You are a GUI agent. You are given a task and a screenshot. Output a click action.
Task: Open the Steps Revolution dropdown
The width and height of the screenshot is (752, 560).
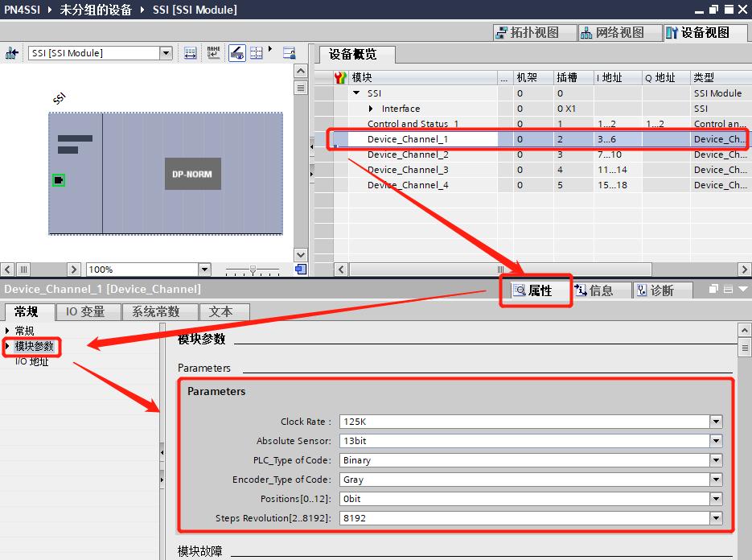pos(716,518)
